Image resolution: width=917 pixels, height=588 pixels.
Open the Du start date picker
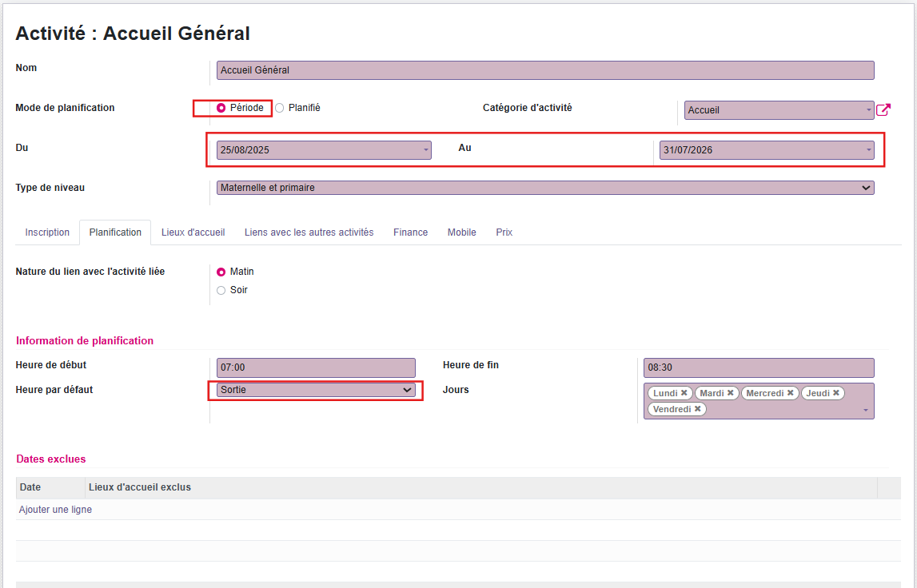tap(324, 150)
